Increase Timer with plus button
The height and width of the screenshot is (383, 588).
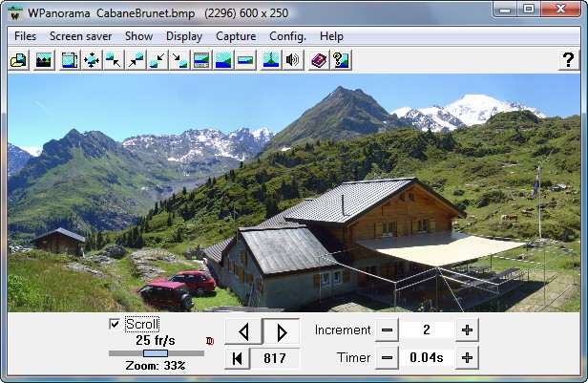467,358
